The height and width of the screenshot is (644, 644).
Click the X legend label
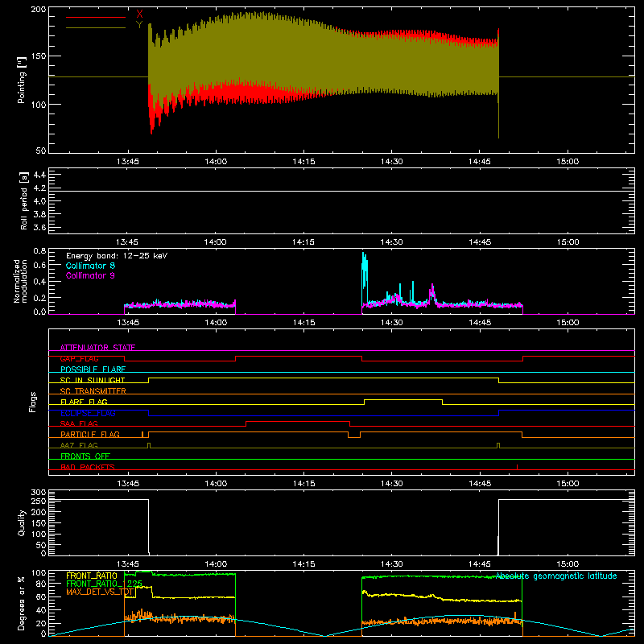coord(139,14)
